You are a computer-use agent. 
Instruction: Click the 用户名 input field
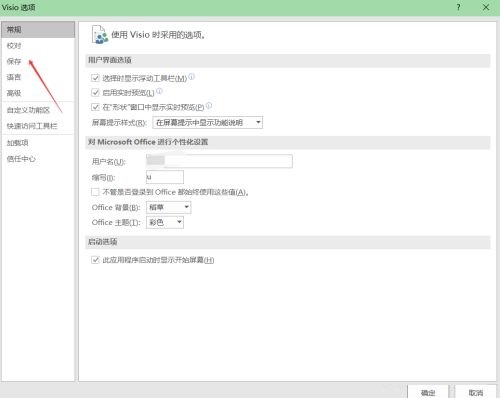[x=219, y=161]
